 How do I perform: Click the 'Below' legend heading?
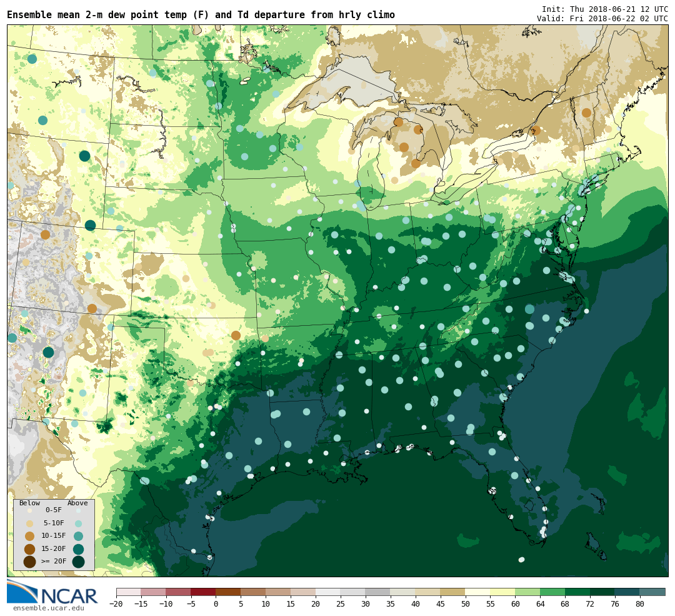click(30, 503)
